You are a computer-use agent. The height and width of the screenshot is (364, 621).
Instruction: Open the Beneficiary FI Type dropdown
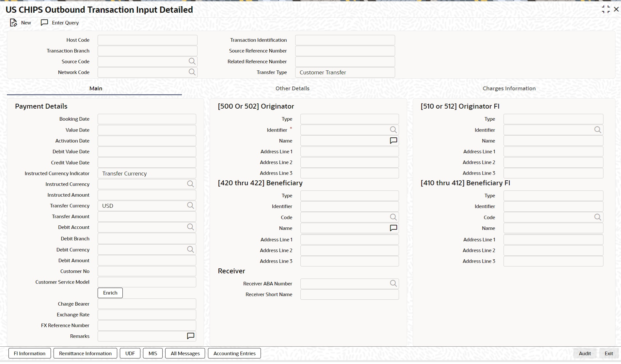pyautogui.click(x=553, y=196)
